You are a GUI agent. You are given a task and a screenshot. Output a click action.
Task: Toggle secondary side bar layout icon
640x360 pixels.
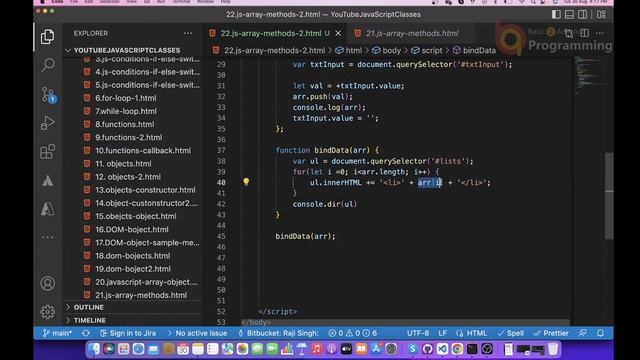tap(582, 14)
